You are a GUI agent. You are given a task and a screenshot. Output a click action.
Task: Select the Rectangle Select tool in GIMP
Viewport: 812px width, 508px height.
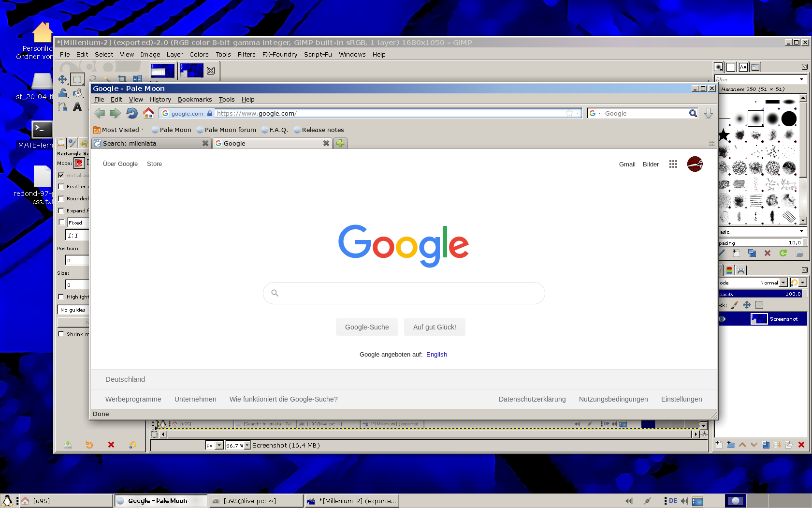click(x=77, y=79)
